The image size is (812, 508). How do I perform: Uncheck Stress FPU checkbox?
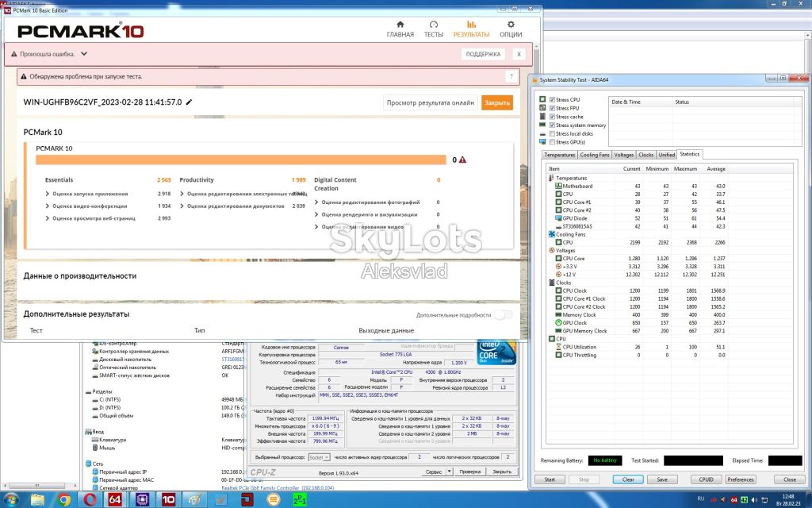pos(552,108)
